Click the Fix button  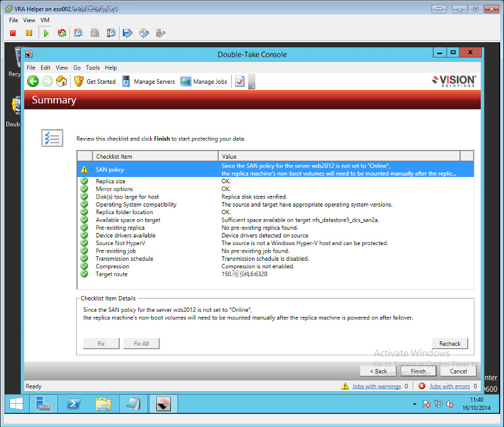click(101, 343)
